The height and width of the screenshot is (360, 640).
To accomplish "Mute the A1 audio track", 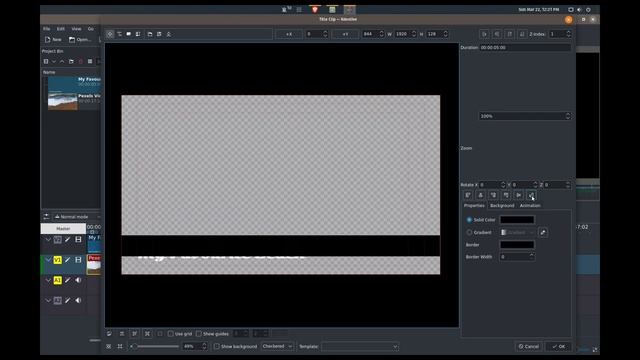I will click(78, 280).
